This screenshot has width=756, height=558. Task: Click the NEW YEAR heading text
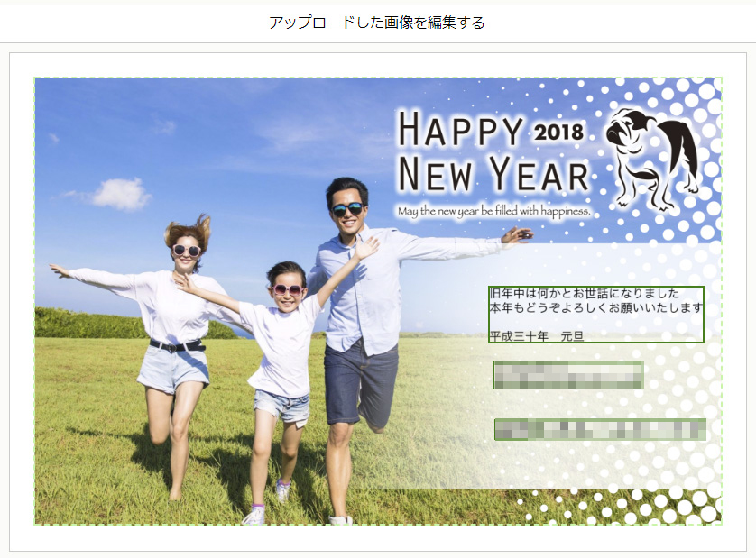pos(493,177)
